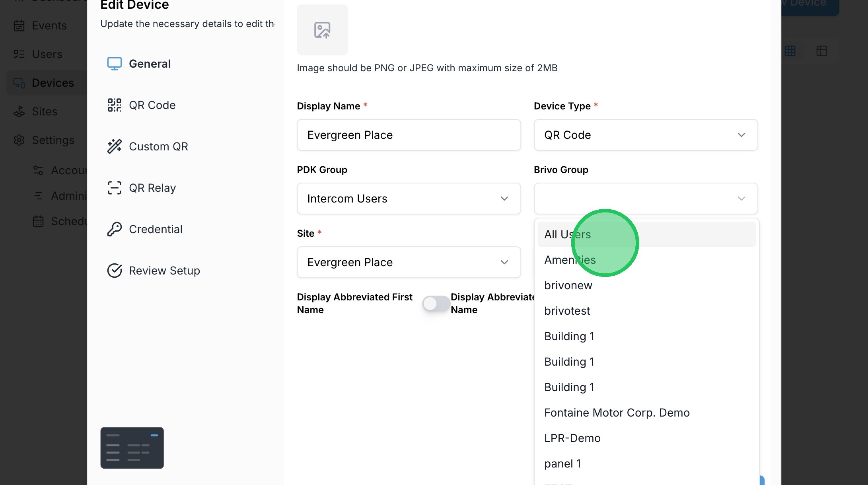Click the Display Name input field

point(409,135)
